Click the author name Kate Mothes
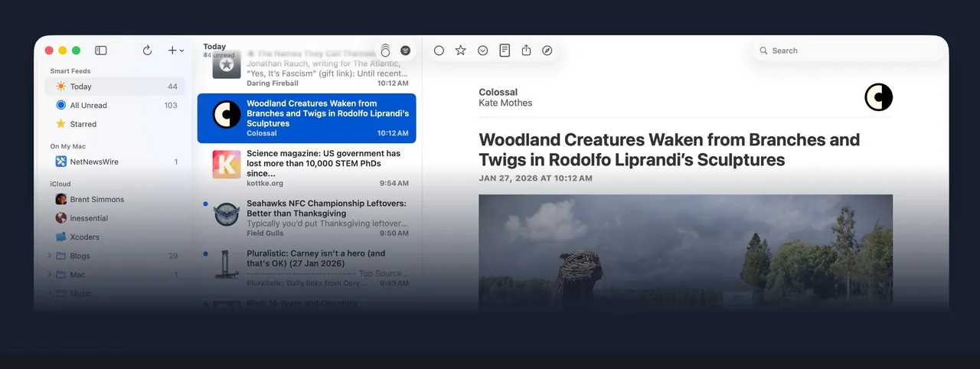This screenshot has width=980, height=369. coord(505,103)
